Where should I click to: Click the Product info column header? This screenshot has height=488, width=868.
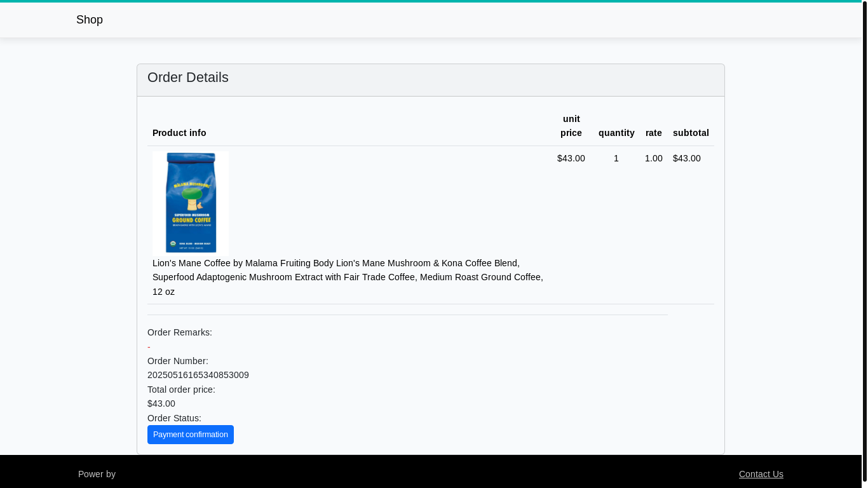(x=179, y=133)
